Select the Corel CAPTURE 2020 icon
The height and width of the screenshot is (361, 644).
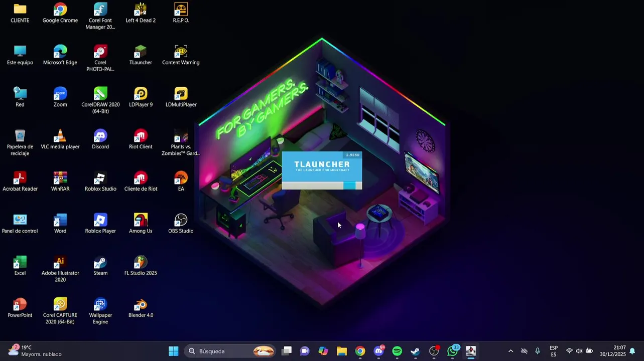click(60, 311)
